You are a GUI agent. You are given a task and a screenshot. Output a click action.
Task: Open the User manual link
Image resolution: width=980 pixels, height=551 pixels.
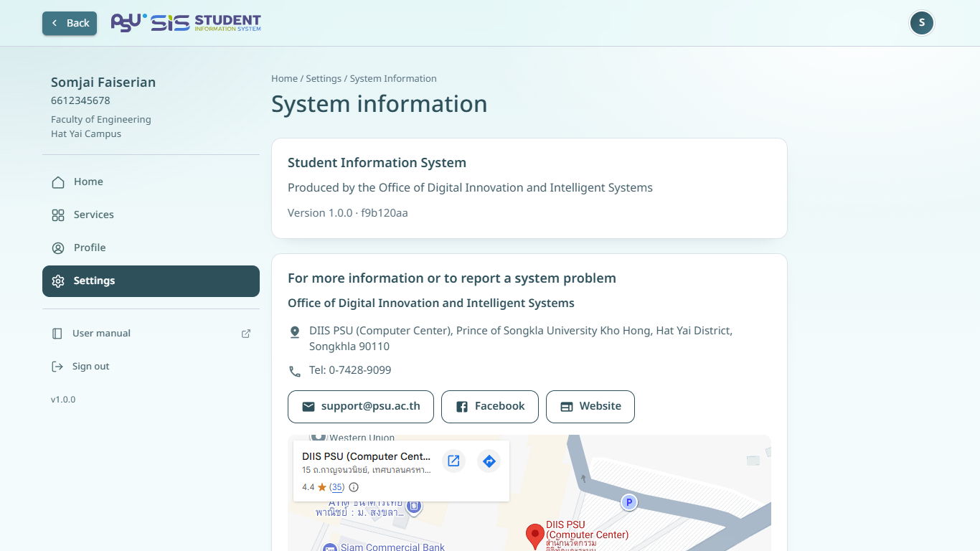(x=151, y=334)
